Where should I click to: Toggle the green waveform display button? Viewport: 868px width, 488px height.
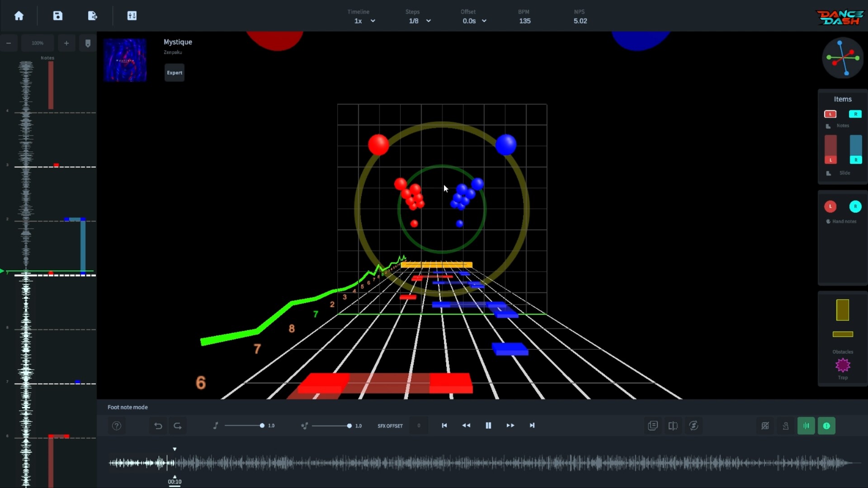[x=807, y=426]
